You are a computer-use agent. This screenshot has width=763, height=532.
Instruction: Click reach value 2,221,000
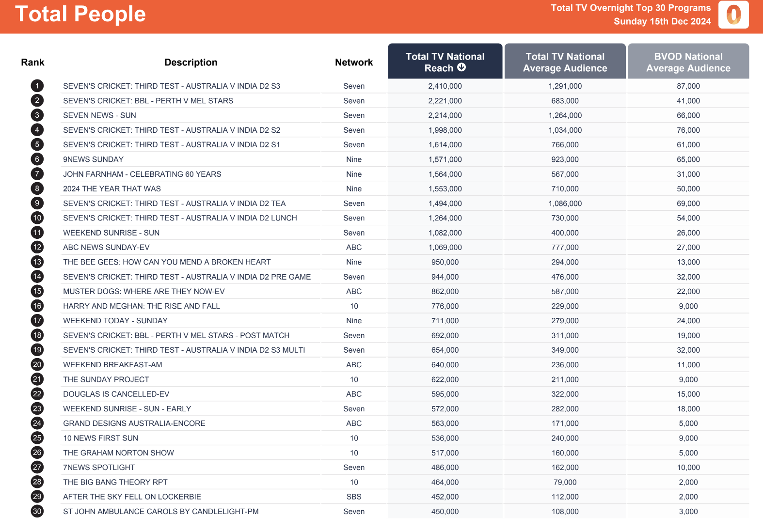click(445, 101)
